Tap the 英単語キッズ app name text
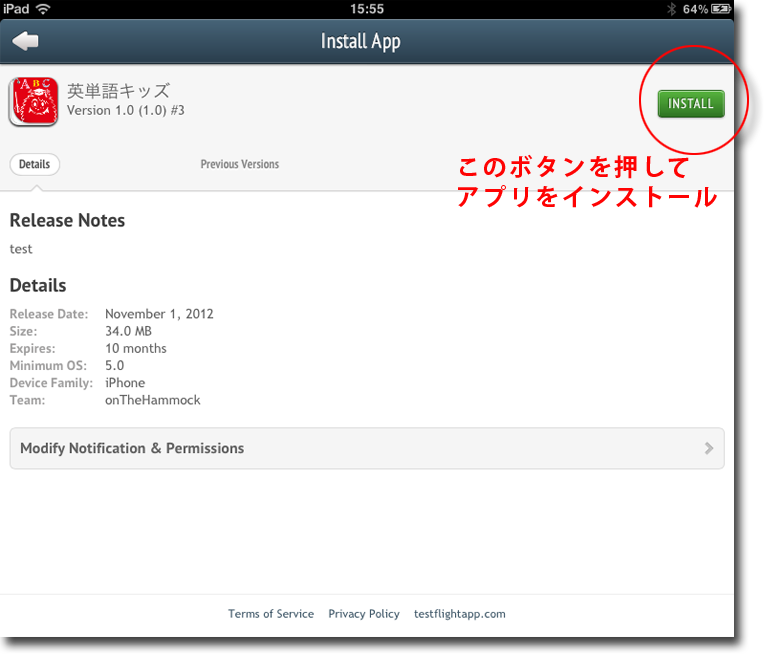The width and height of the screenshot is (768, 666). 118,90
